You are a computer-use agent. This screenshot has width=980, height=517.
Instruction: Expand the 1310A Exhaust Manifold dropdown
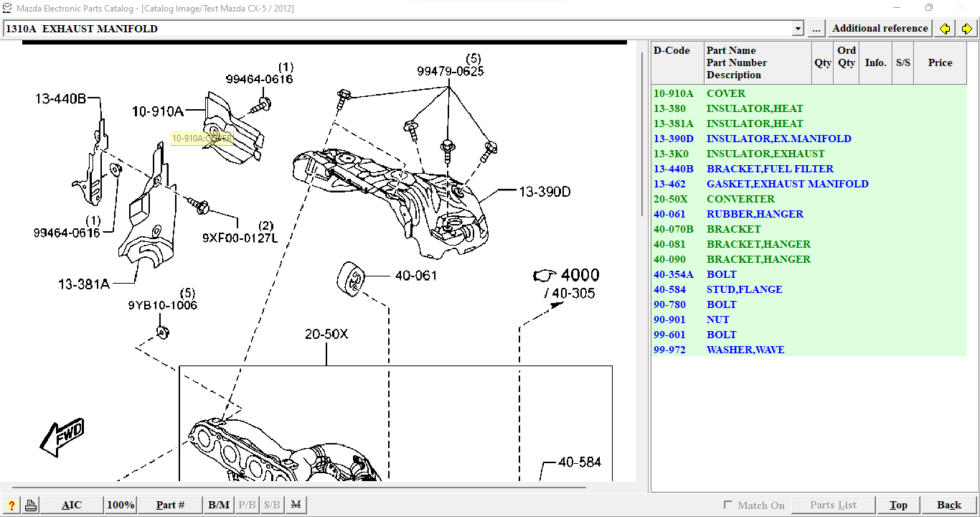click(x=798, y=29)
